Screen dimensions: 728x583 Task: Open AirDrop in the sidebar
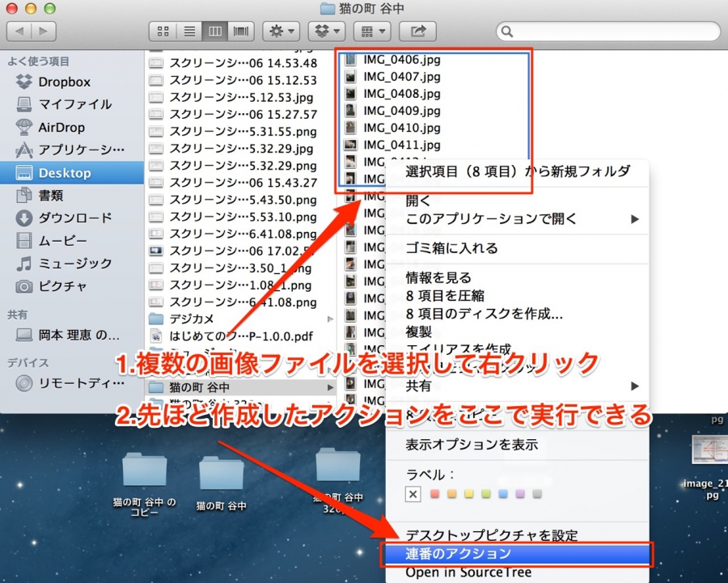pos(61,127)
